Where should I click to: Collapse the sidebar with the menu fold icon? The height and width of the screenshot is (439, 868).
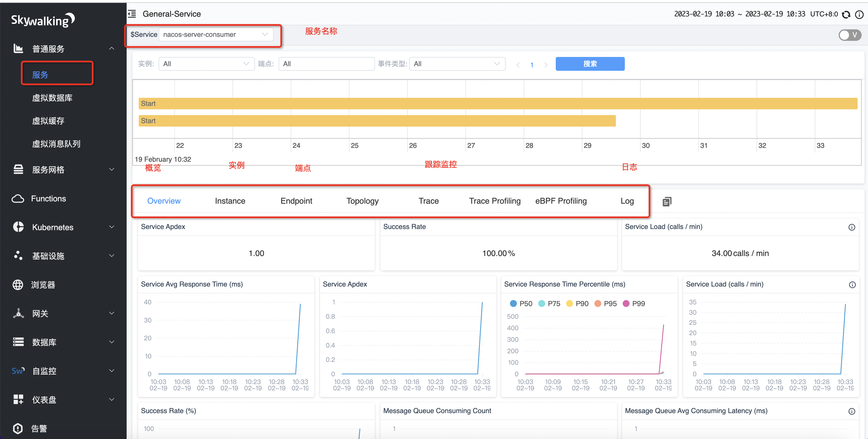pos(132,14)
